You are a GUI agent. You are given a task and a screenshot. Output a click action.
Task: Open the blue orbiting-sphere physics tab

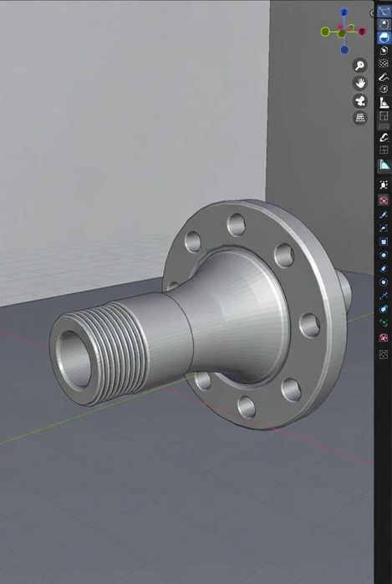pyautogui.click(x=384, y=309)
